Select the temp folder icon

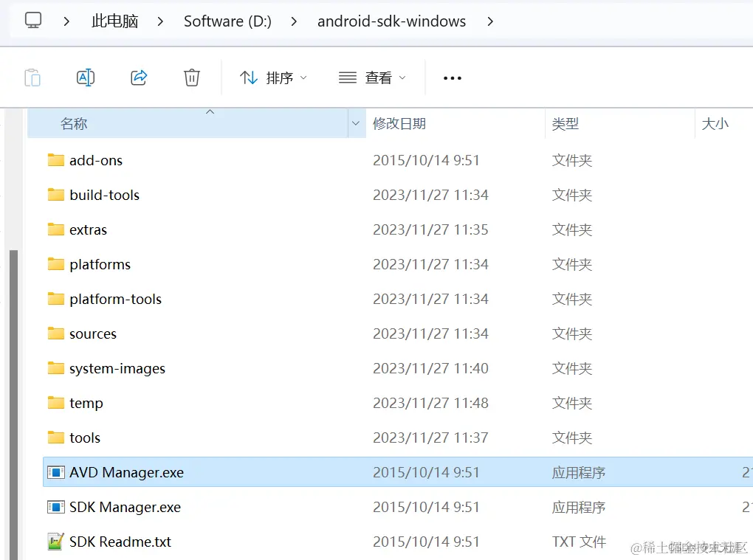click(x=55, y=403)
